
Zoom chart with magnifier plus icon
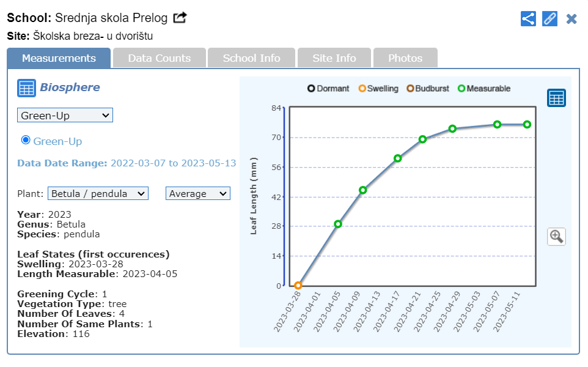point(556,236)
